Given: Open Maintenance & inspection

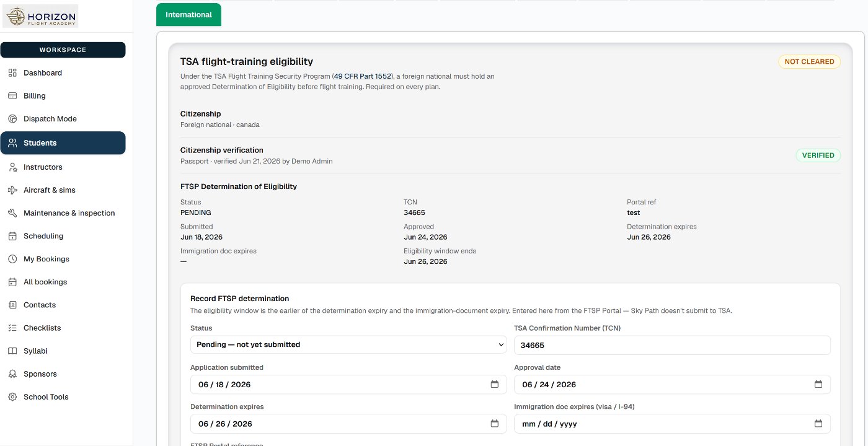Looking at the screenshot, I should click(63, 213).
